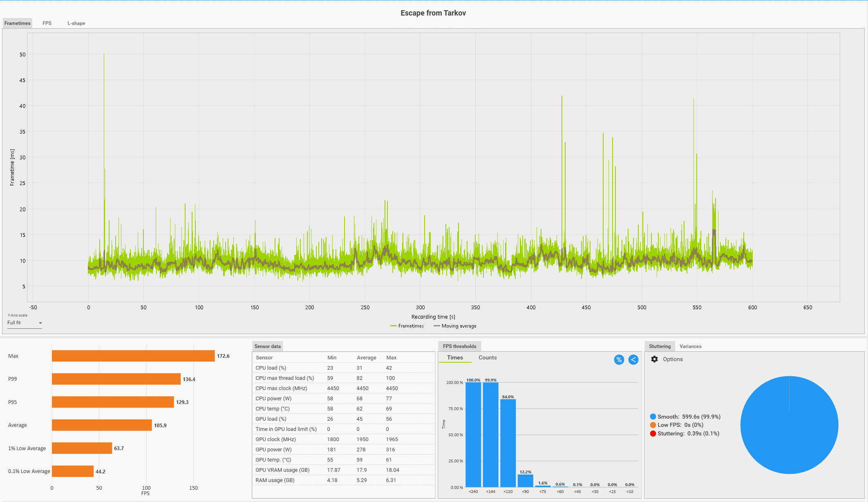The width and height of the screenshot is (868, 502).
Task: Click the FPS thresholds tab
Action: pyautogui.click(x=459, y=346)
